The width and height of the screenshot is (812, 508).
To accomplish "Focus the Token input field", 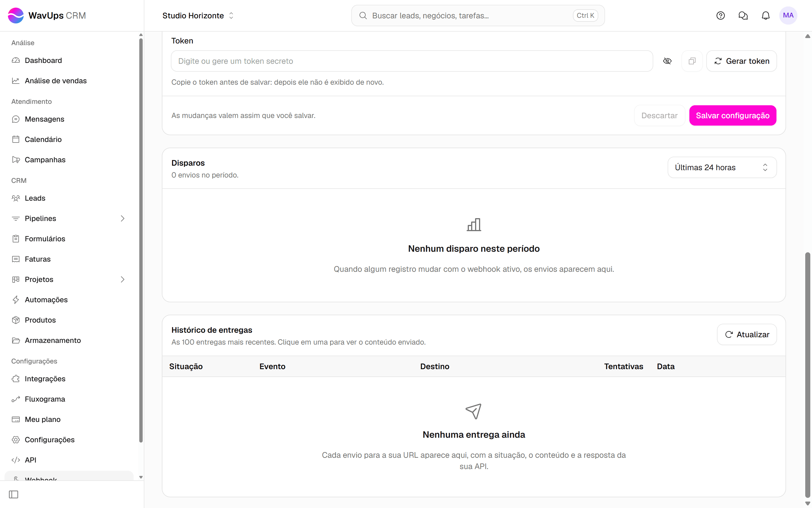I will (412, 61).
